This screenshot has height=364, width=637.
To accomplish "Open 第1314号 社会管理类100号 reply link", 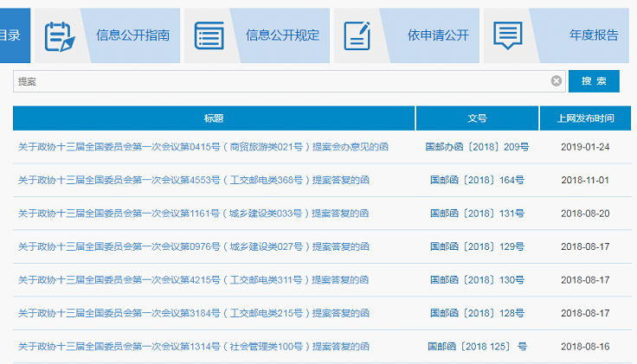I will pos(194,347).
